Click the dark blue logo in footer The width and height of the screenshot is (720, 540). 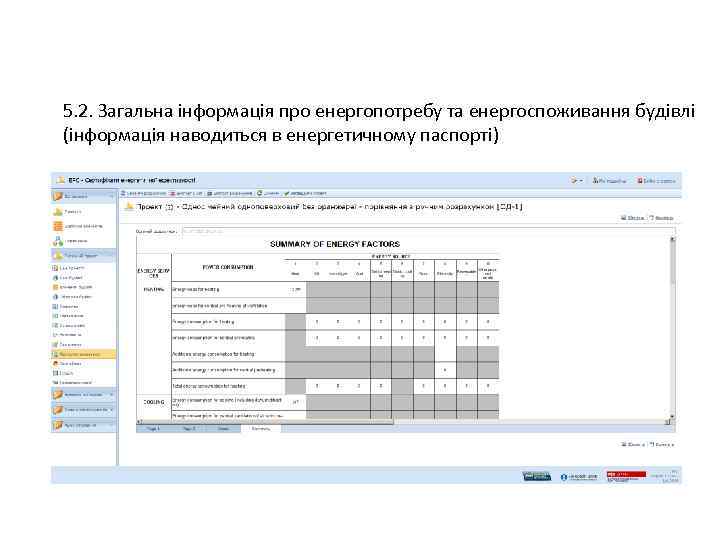click(537, 476)
